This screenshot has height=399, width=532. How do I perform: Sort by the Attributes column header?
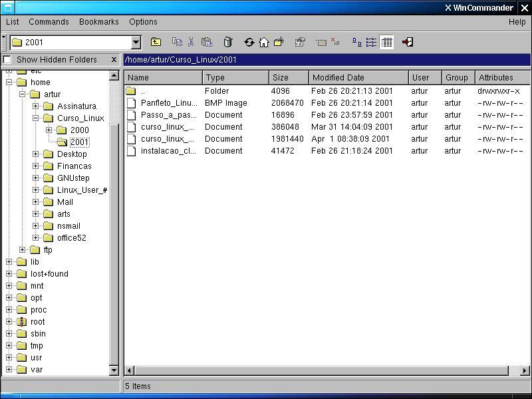503,78
